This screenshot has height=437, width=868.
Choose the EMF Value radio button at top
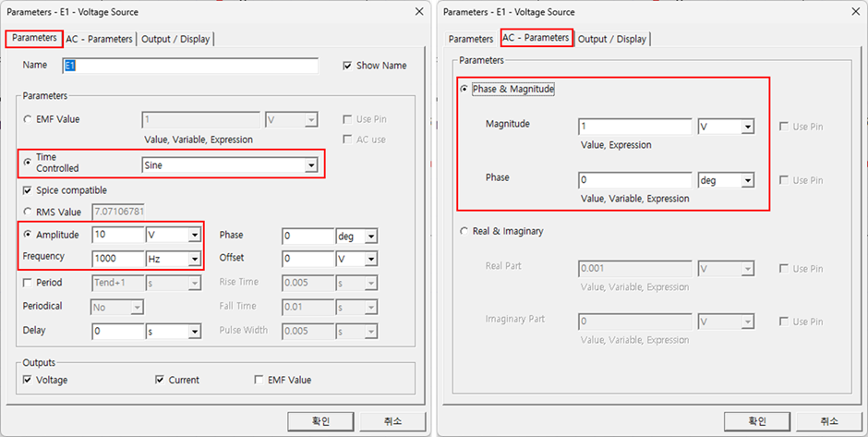28,119
